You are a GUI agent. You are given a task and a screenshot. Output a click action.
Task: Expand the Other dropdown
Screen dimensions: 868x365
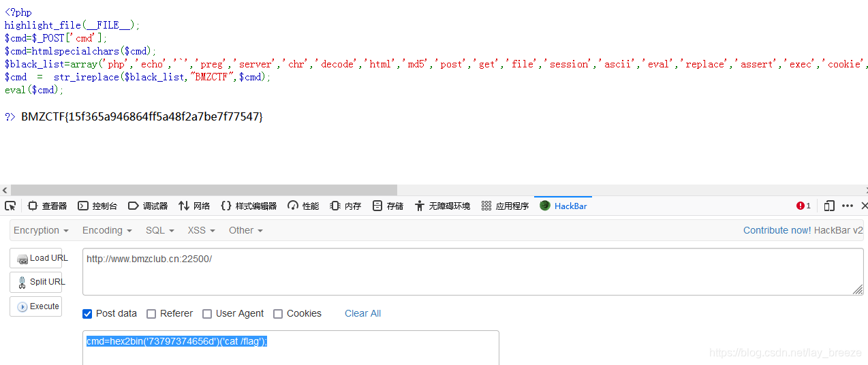[x=246, y=230]
